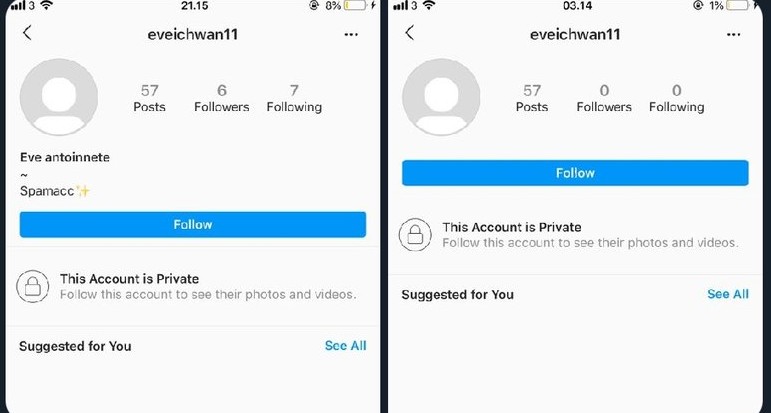Tap the back arrow in the right screenshot

pos(410,33)
